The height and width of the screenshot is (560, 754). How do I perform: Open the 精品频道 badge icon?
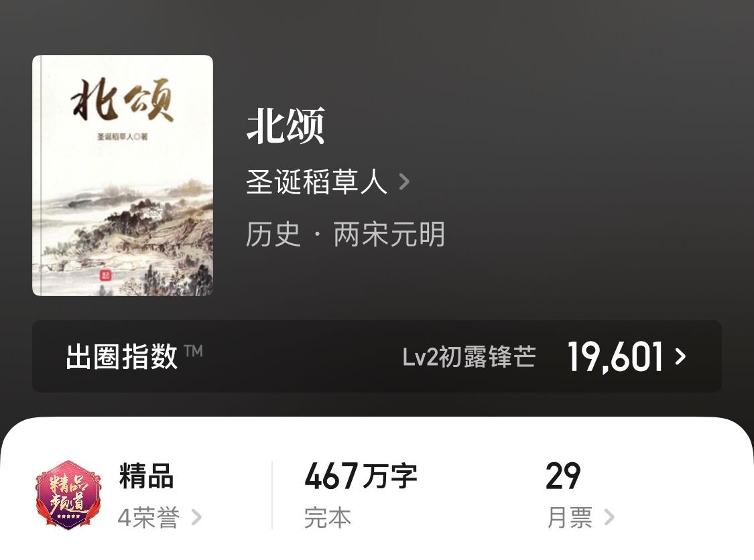tap(68, 494)
